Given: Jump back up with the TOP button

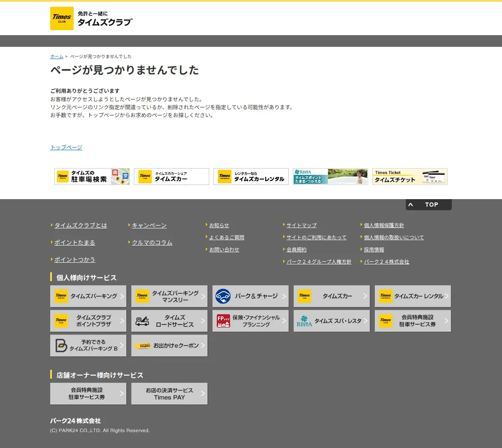Looking at the screenshot, I should click(x=429, y=205).
